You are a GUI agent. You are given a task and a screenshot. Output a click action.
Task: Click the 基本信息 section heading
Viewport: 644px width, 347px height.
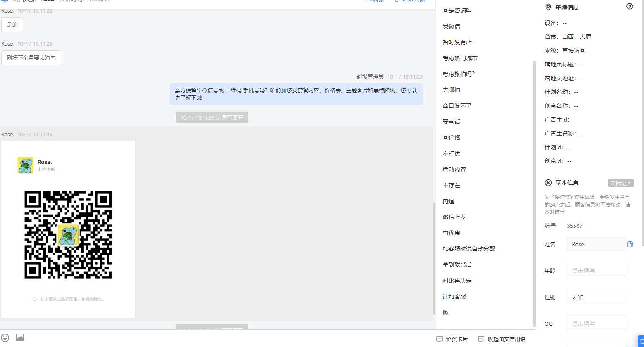point(567,183)
